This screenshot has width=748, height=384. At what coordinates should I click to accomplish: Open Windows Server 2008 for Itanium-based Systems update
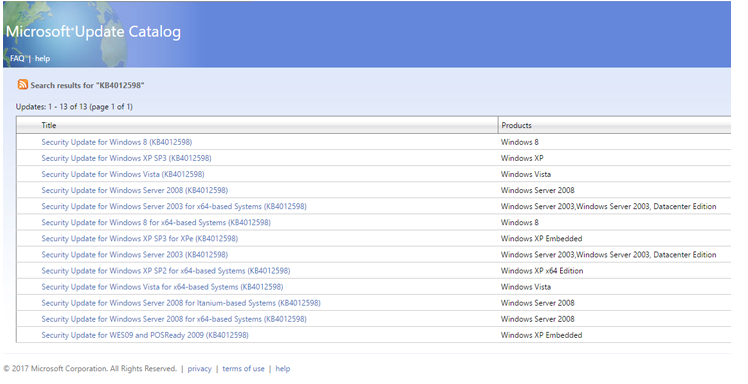181,303
